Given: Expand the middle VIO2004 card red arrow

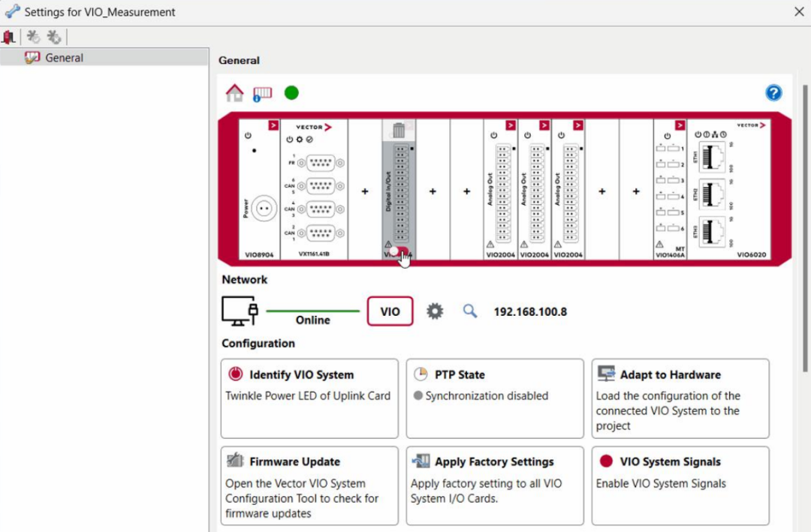Looking at the screenshot, I should [x=544, y=125].
